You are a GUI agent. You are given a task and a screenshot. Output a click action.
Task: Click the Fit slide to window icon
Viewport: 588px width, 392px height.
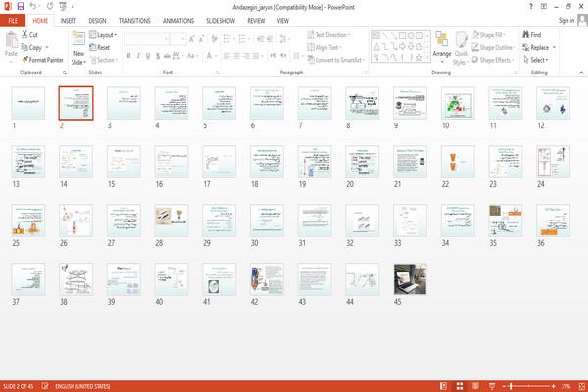[x=581, y=386]
